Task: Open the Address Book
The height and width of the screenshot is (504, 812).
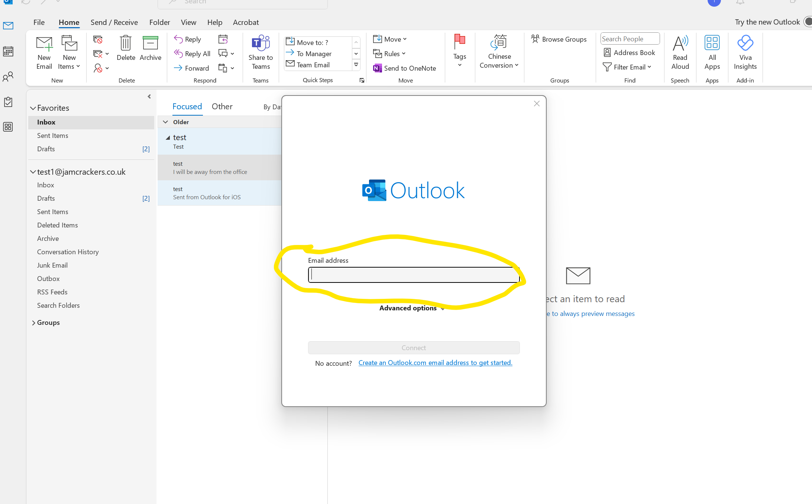Action: tap(630, 52)
